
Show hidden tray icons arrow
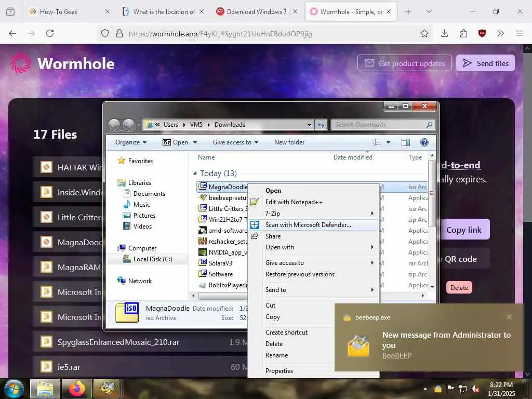click(x=425, y=389)
